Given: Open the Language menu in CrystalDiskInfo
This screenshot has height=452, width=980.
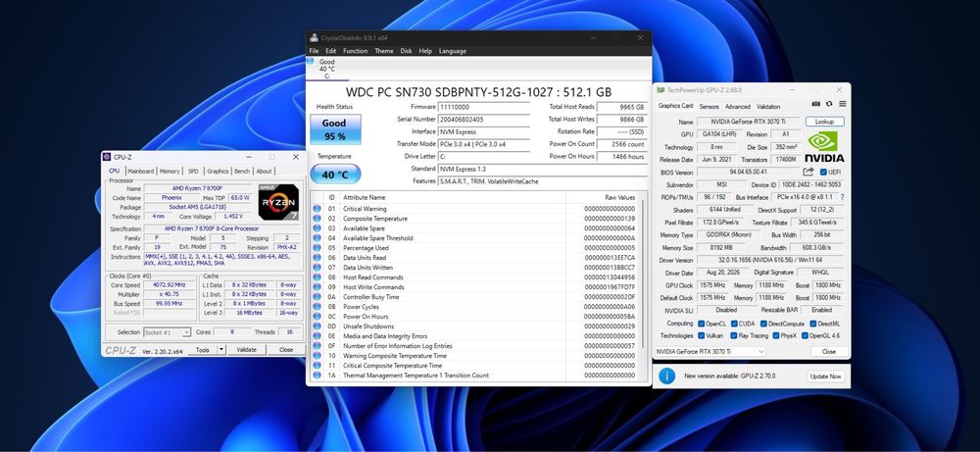Looking at the screenshot, I should click(453, 51).
